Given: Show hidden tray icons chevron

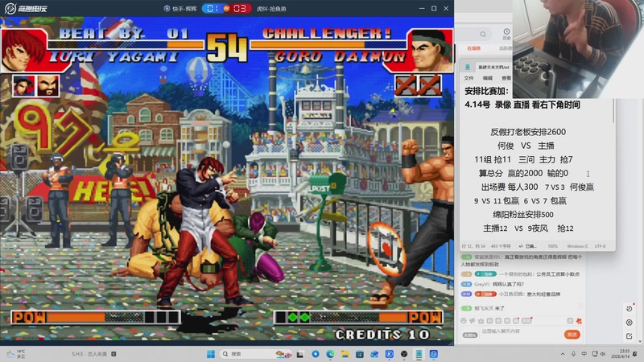Looking at the screenshot, I should (x=562, y=354).
